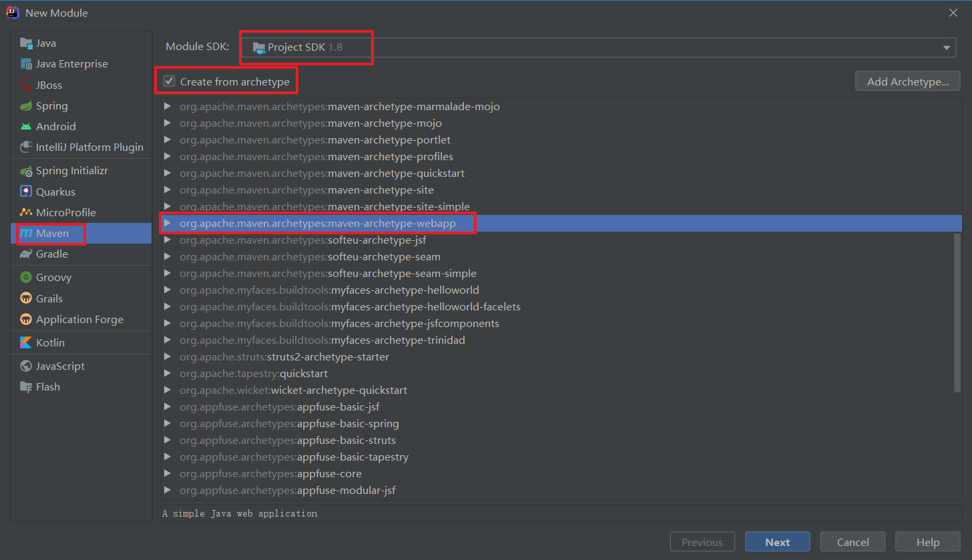Select myfaces-archetype-helloworld-facelets row
The height and width of the screenshot is (560, 972).
(561, 307)
